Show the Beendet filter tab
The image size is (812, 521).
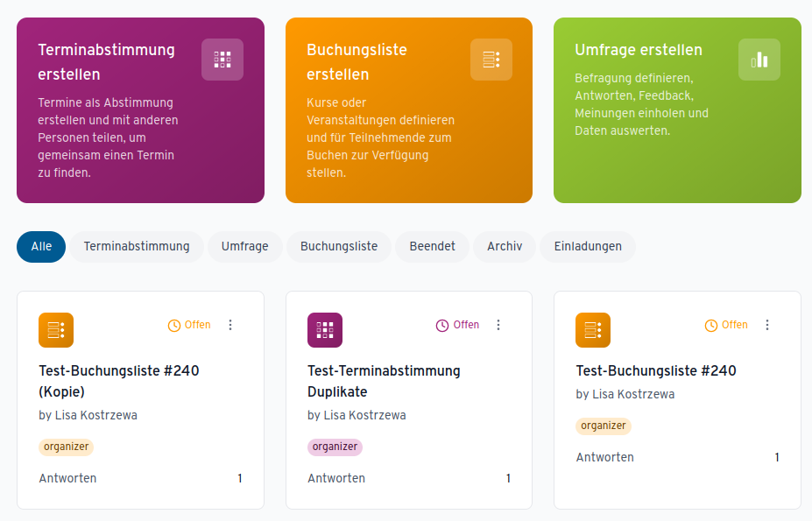pyautogui.click(x=433, y=247)
